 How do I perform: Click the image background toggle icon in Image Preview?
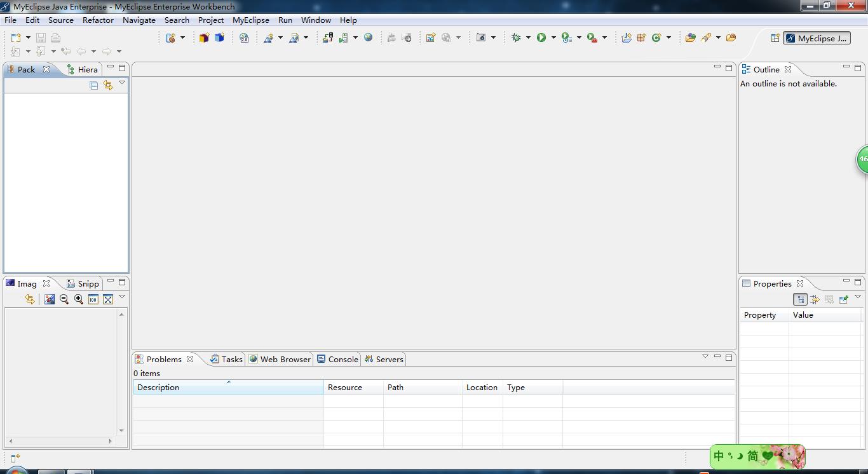point(49,299)
